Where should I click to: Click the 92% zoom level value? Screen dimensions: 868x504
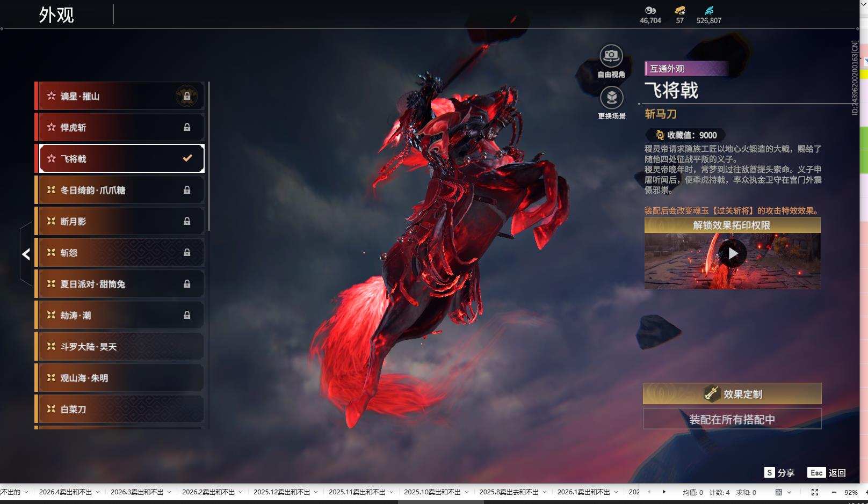point(851,492)
